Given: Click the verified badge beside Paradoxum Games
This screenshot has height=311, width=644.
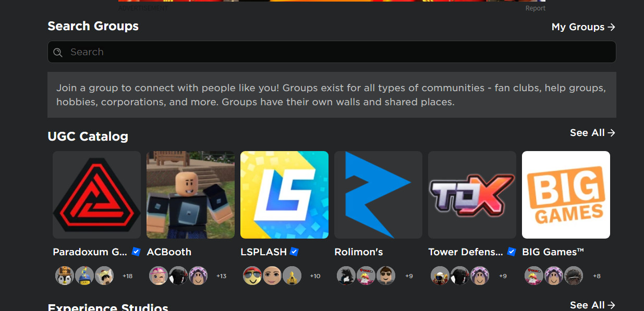Looking at the screenshot, I should tap(136, 252).
